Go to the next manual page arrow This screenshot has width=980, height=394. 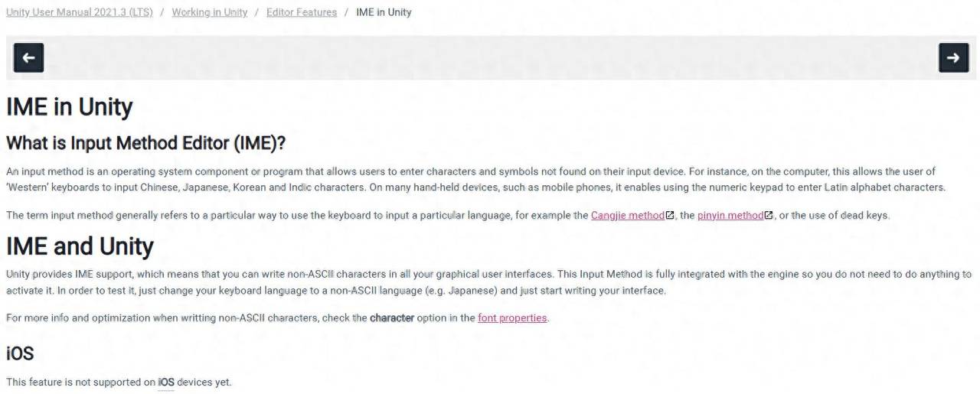click(x=953, y=57)
